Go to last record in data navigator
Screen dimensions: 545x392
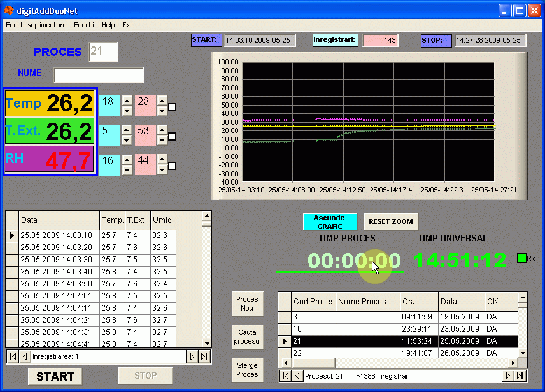[204, 357]
